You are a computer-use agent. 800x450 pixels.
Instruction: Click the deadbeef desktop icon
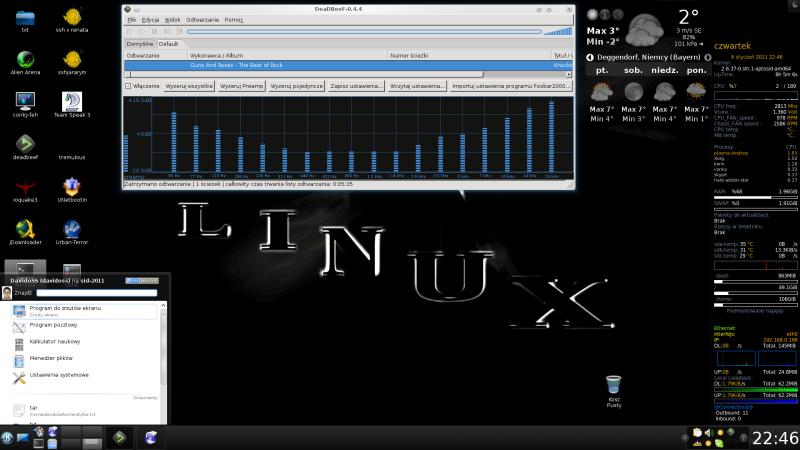[x=24, y=143]
